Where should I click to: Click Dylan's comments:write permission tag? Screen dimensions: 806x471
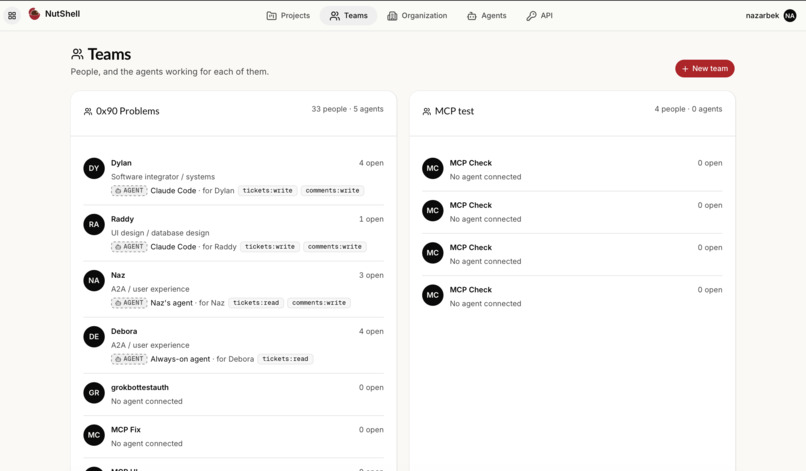click(x=332, y=190)
